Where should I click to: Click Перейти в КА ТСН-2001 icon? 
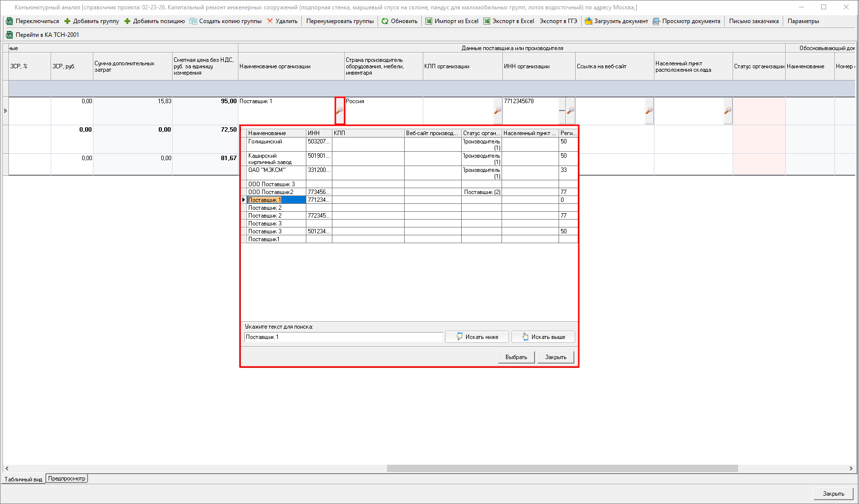pyautogui.click(x=9, y=35)
